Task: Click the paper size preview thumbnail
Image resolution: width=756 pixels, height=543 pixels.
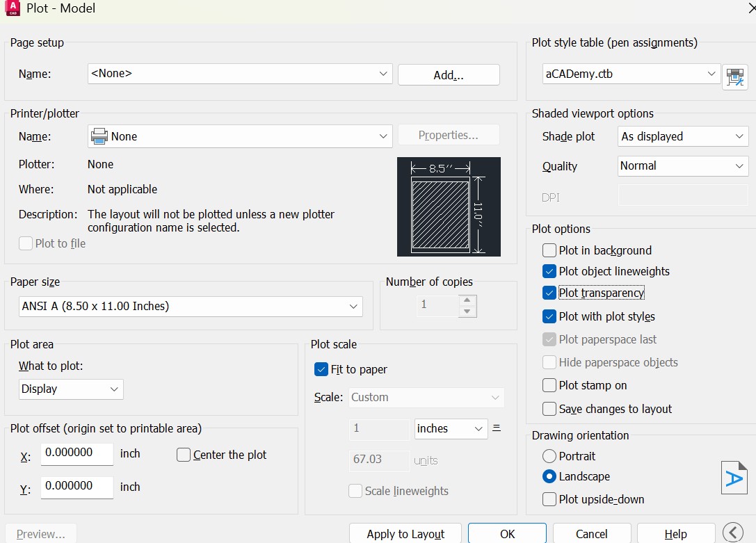Action: (449, 206)
